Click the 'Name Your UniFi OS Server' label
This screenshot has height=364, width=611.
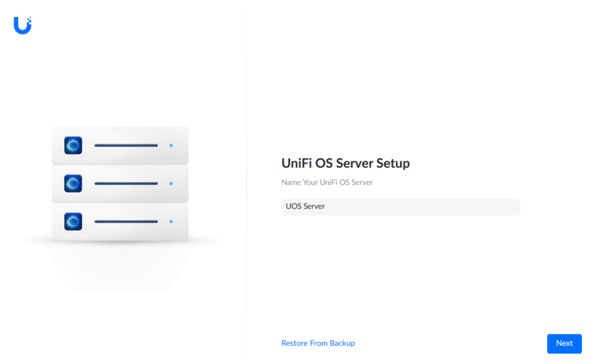[327, 182]
